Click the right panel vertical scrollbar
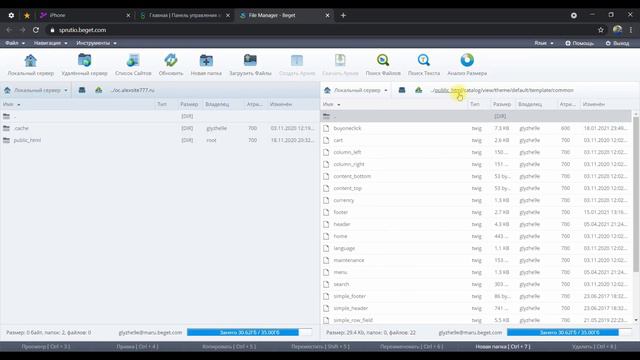This screenshot has width=640, height=360. [x=636, y=194]
